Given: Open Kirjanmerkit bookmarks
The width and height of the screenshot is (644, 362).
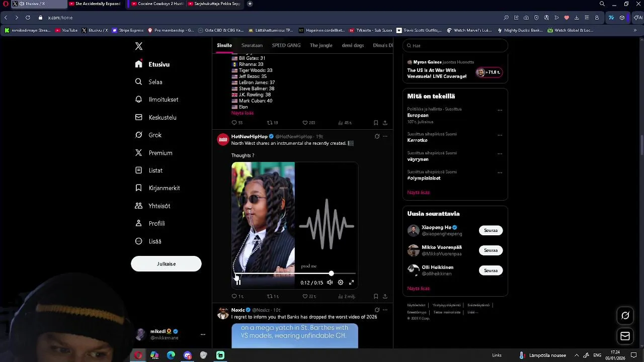Looking at the screenshot, I should [x=157, y=188].
